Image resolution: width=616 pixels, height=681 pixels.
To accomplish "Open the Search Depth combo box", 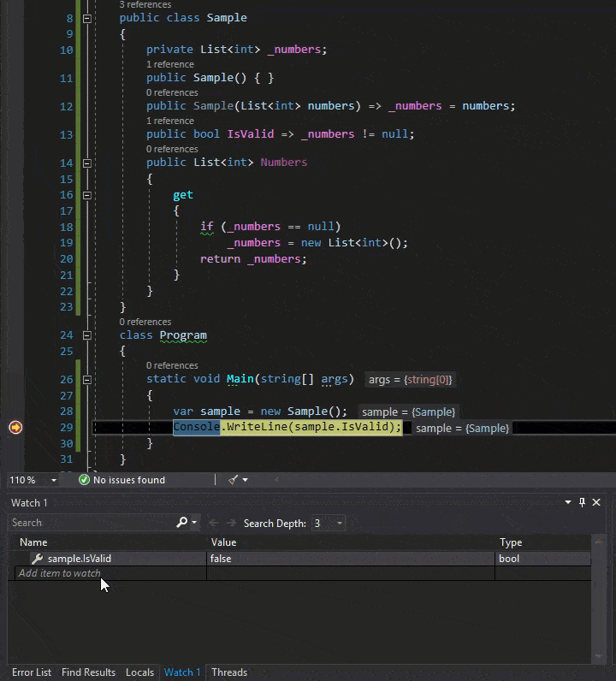I will click(x=329, y=523).
